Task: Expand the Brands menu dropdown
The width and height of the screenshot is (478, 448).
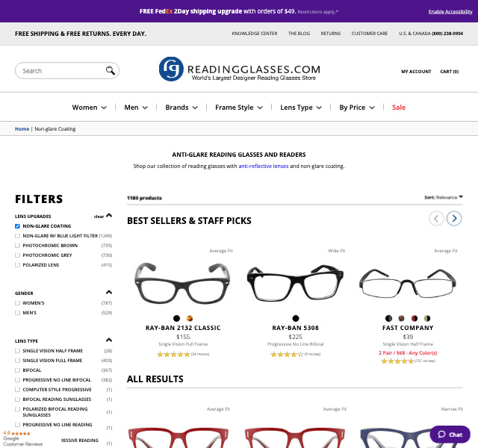Action: [181, 108]
